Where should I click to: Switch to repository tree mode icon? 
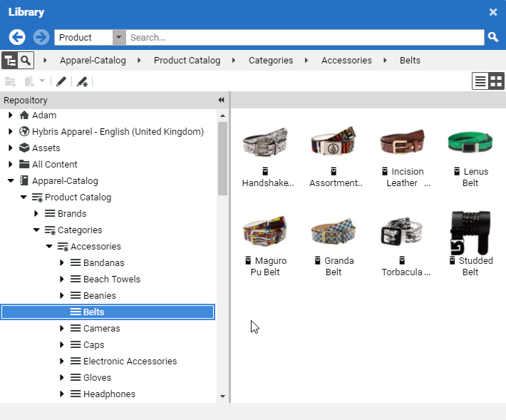click(9, 61)
